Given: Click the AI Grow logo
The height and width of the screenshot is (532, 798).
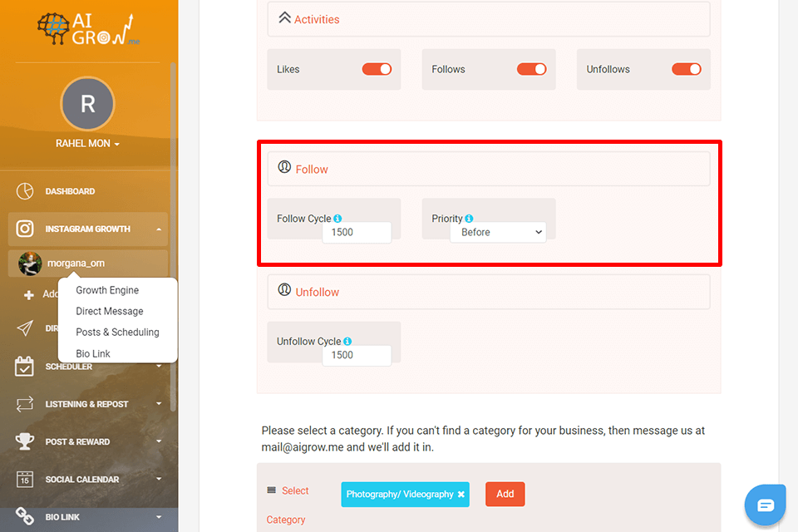Looking at the screenshot, I should coord(88,29).
